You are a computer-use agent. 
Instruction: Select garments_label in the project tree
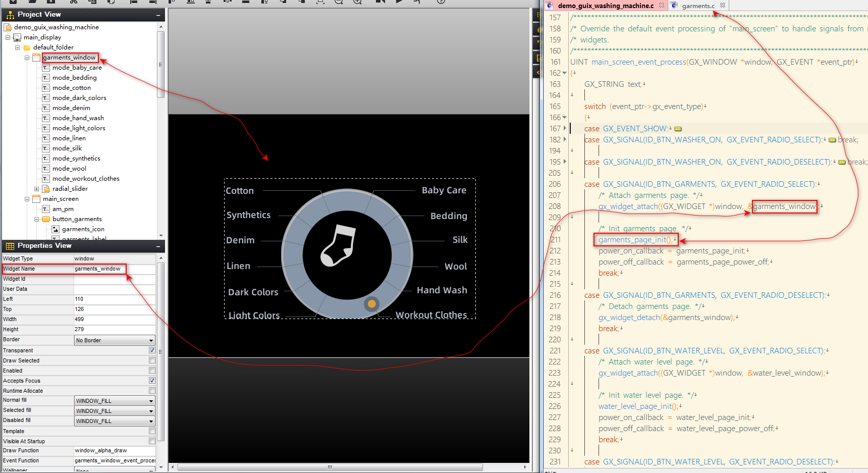(x=84, y=238)
